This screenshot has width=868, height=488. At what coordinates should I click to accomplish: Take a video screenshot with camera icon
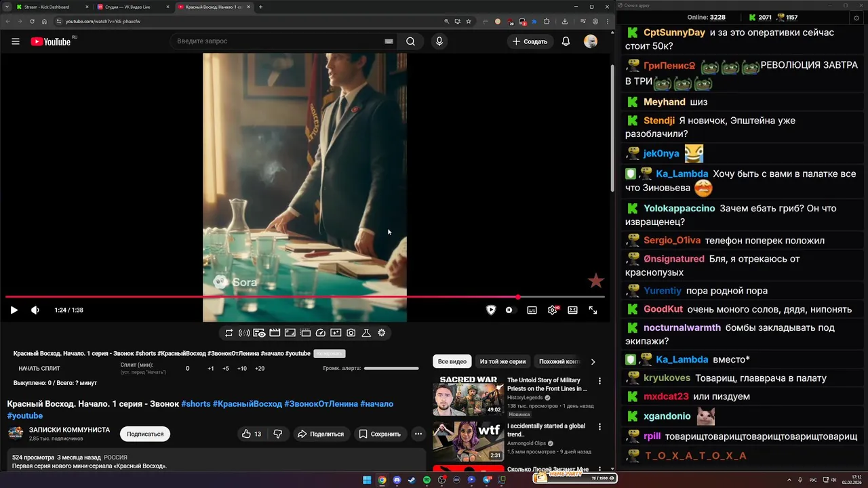(351, 333)
